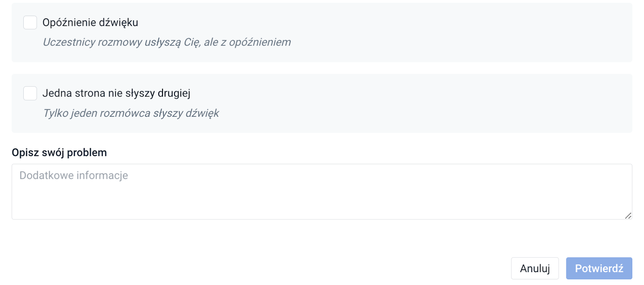The height and width of the screenshot is (285, 644).
Task: Enable the "Jedna strona nie słyszy drugiej" option
Action: coord(30,93)
